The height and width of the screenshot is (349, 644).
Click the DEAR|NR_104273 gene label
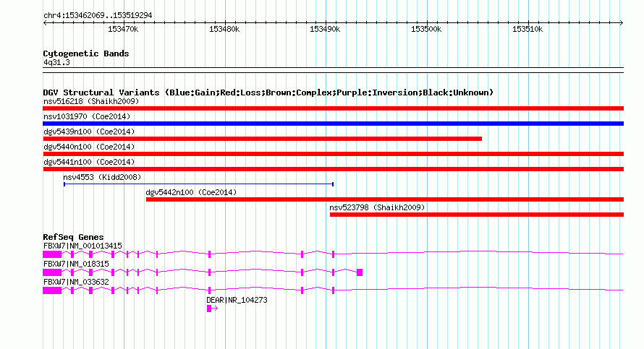237,300
